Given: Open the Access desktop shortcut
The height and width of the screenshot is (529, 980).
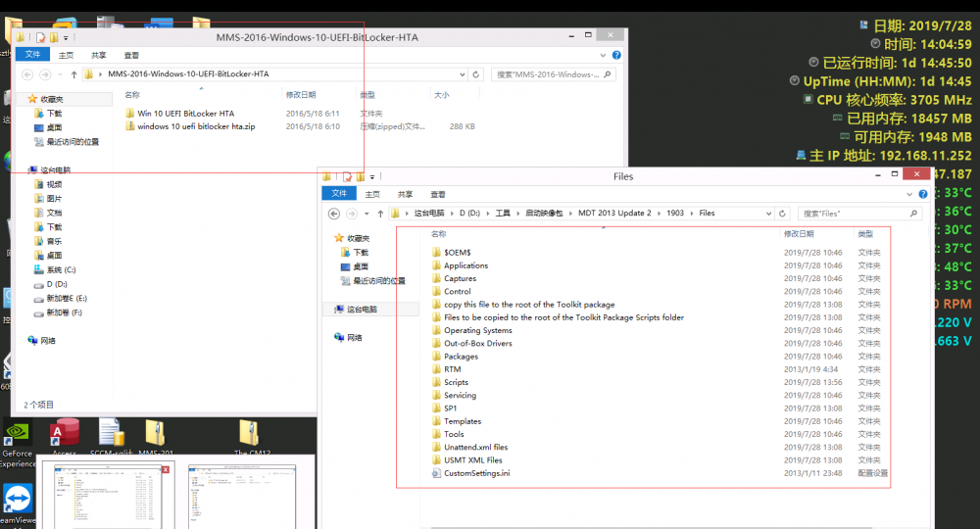Looking at the screenshot, I should click(65, 437).
